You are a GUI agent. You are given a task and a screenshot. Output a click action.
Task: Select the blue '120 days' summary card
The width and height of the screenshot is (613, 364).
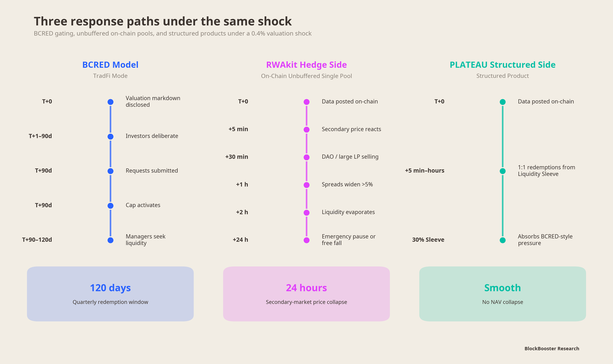[110, 294]
